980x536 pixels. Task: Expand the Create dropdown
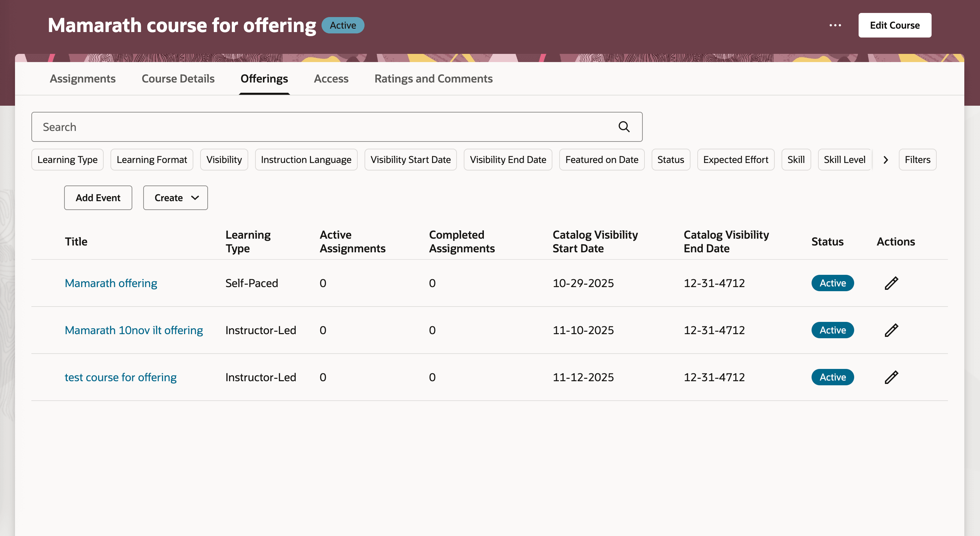pyautogui.click(x=175, y=197)
